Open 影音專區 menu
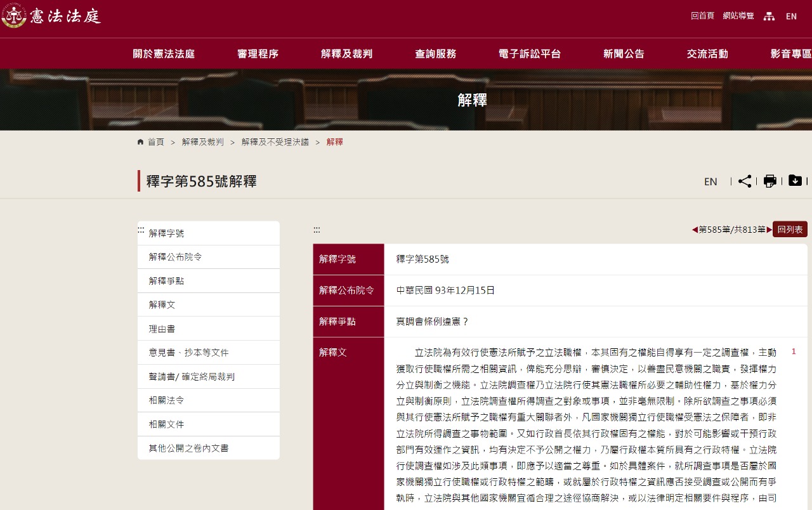 click(x=791, y=54)
